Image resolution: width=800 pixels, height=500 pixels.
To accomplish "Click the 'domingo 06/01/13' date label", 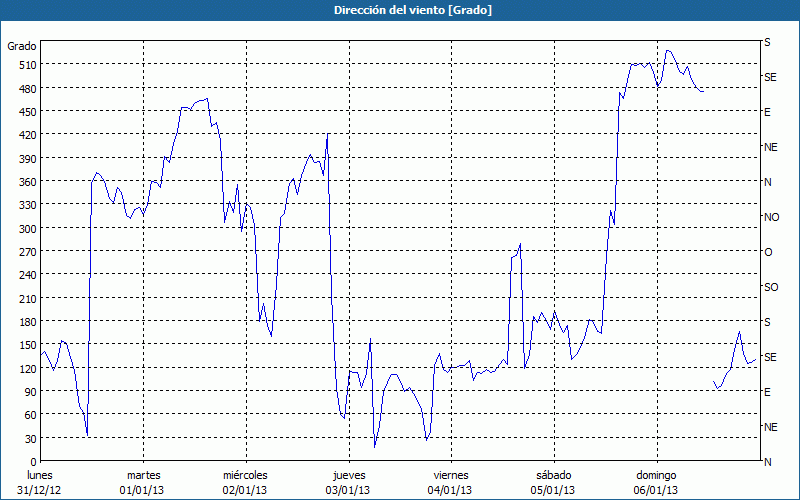I will pos(656,482).
